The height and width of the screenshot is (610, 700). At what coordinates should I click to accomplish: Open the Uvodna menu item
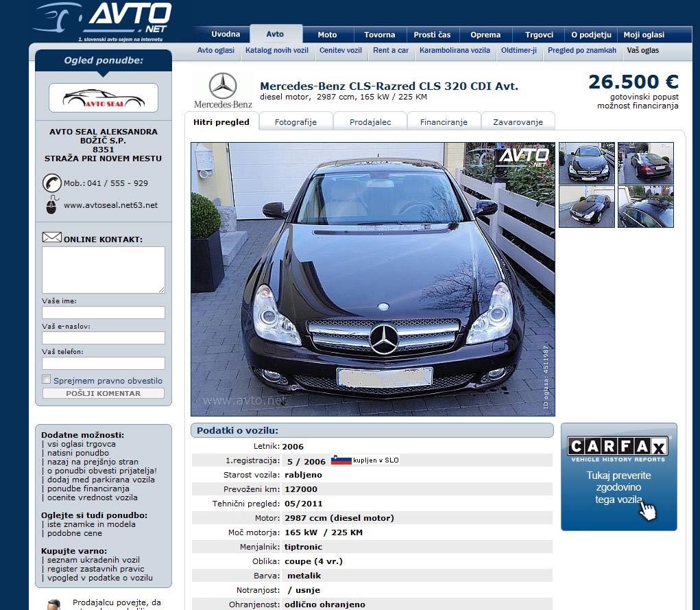(226, 34)
